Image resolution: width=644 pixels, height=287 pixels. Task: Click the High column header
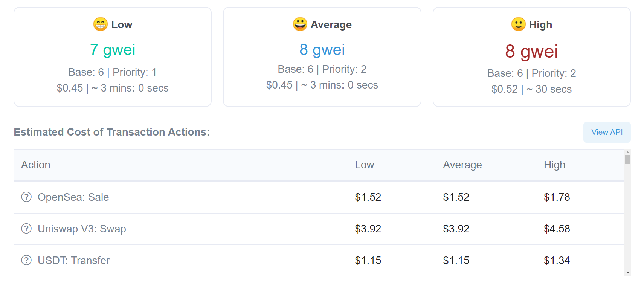pos(554,165)
